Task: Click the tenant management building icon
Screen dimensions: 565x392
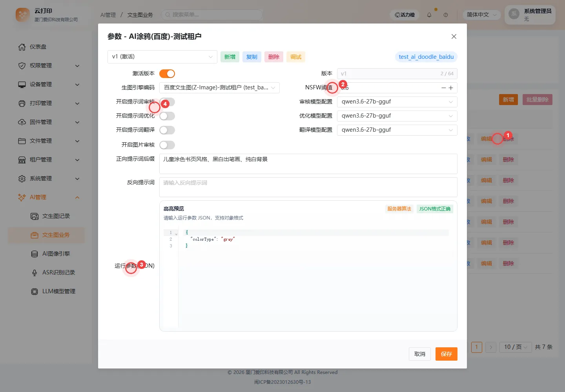Action: coord(22,160)
